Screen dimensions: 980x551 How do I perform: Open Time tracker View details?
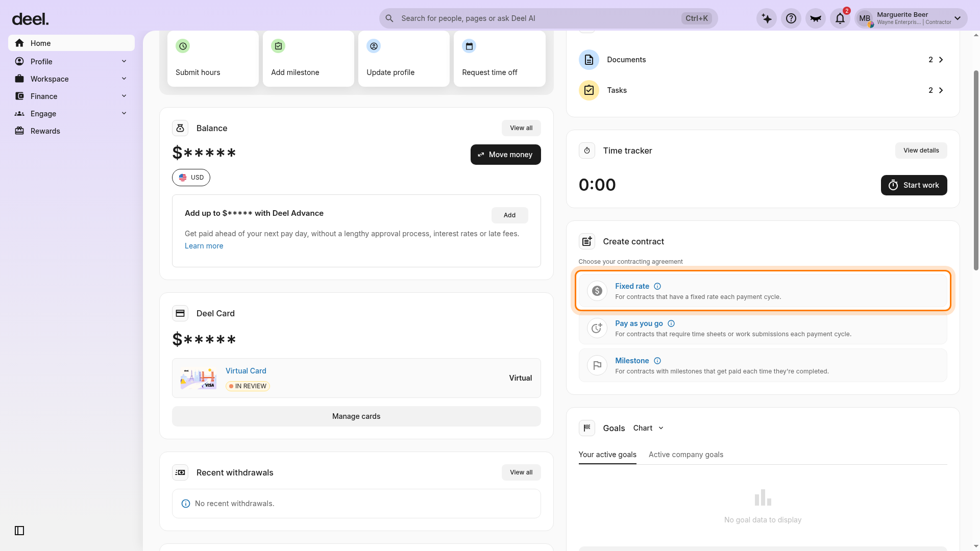pos(921,151)
